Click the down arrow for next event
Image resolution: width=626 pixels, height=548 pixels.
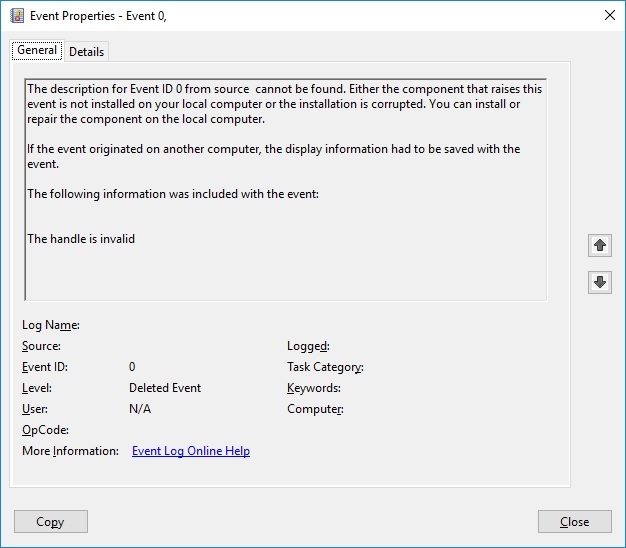(600, 282)
